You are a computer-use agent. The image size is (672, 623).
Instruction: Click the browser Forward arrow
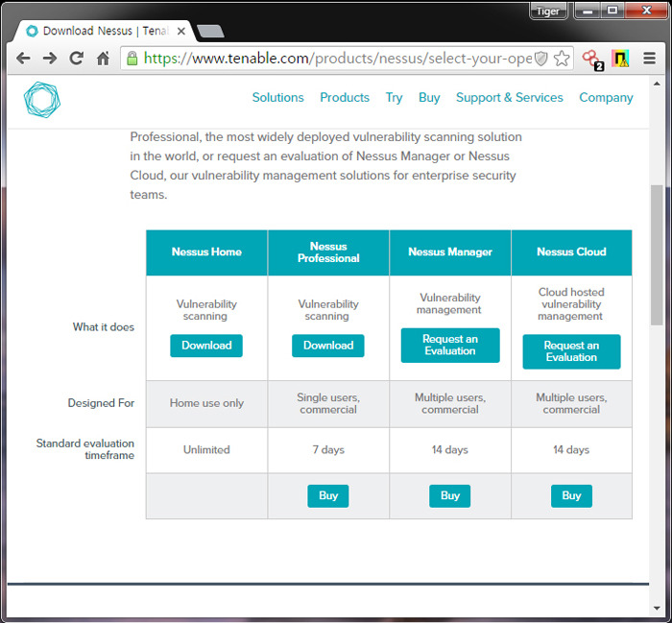tap(50, 59)
